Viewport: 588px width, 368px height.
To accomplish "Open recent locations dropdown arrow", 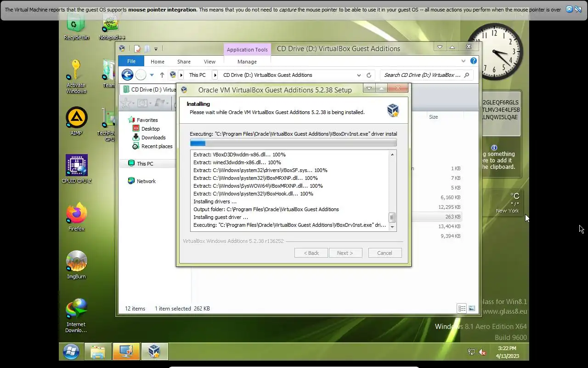I will [152, 75].
